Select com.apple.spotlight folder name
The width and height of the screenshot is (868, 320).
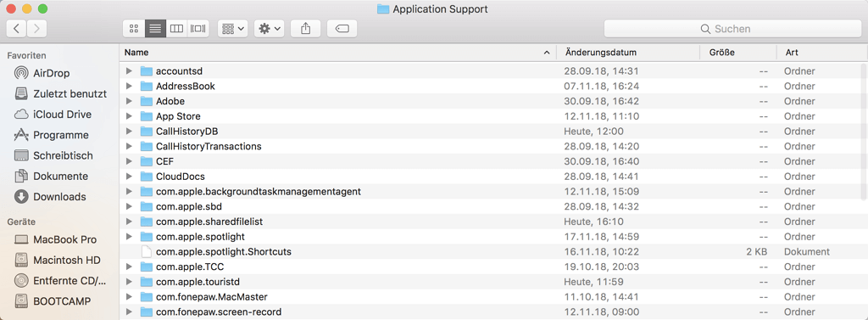pyautogui.click(x=200, y=237)
